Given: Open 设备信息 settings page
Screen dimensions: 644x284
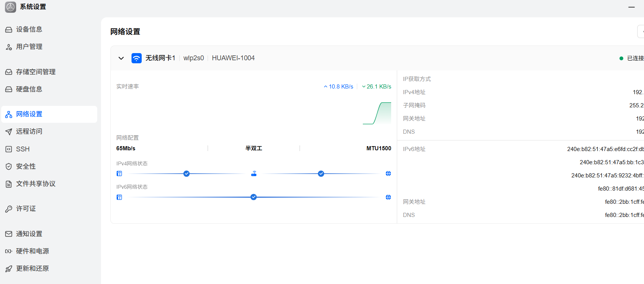Looking at the screenshot, I should (49, 29).
